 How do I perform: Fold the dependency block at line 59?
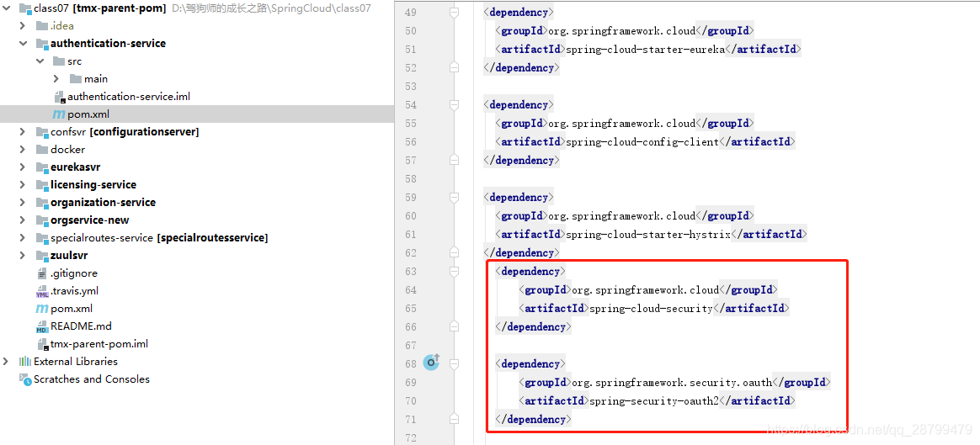pyautogui.click(x=455, y=197)
